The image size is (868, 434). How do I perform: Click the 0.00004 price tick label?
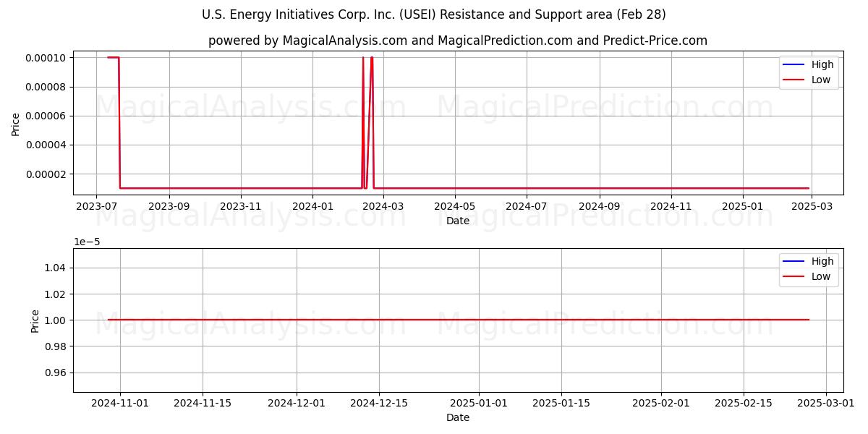tap(46, 145)
